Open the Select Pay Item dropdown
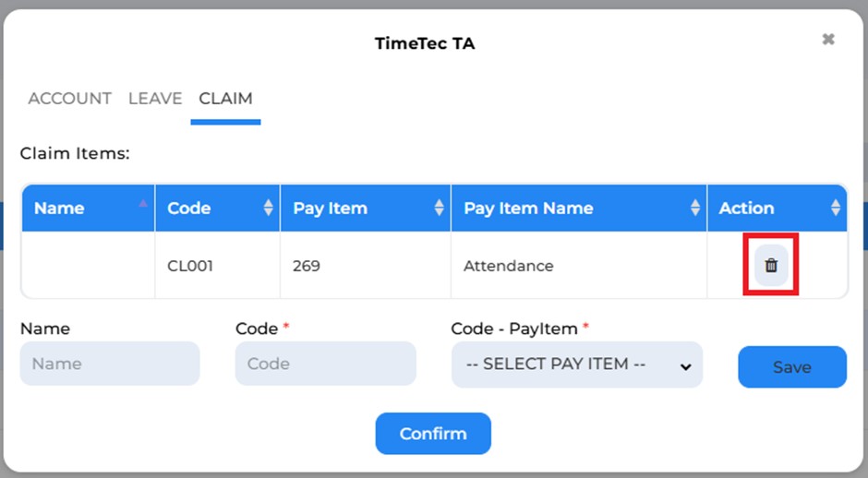This screenshot has height=478, width=868. [x=577, y=364]
